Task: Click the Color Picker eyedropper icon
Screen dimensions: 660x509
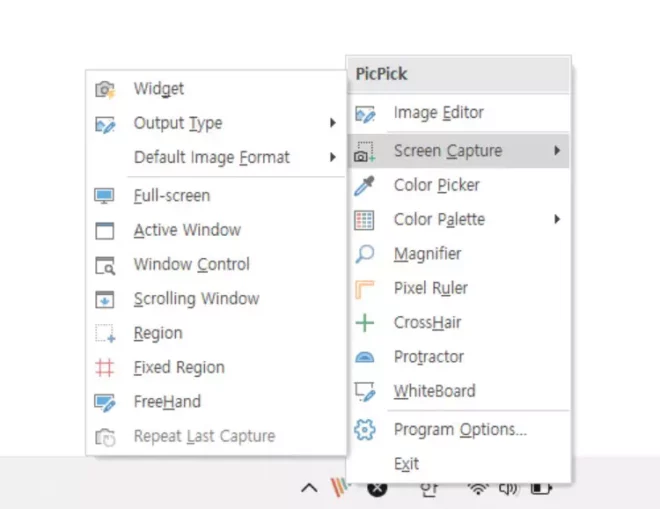Action: [365, 186]
